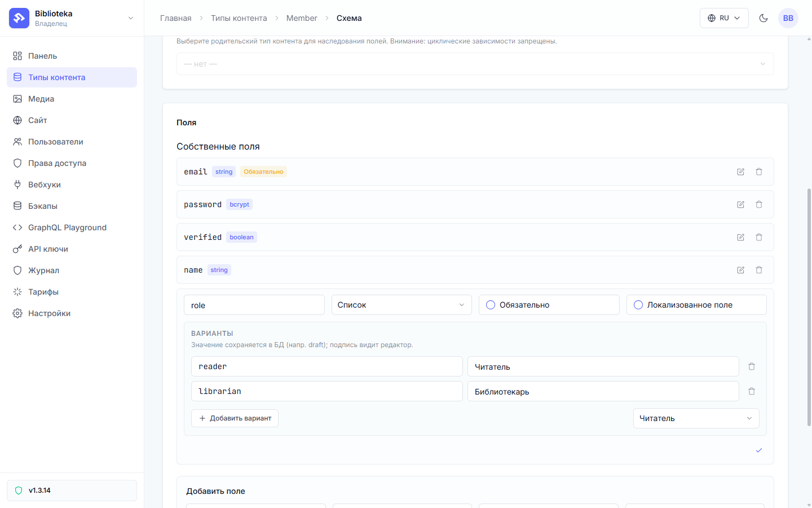This screenshot has height=508, width=812.
Task: Click the Biblioteka logo icon
Action: point(19,18)
